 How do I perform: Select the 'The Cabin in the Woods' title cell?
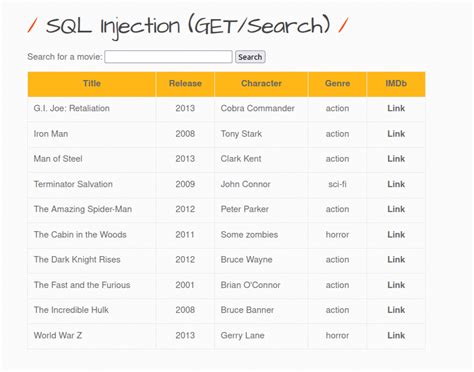click(x=92, y=234)
